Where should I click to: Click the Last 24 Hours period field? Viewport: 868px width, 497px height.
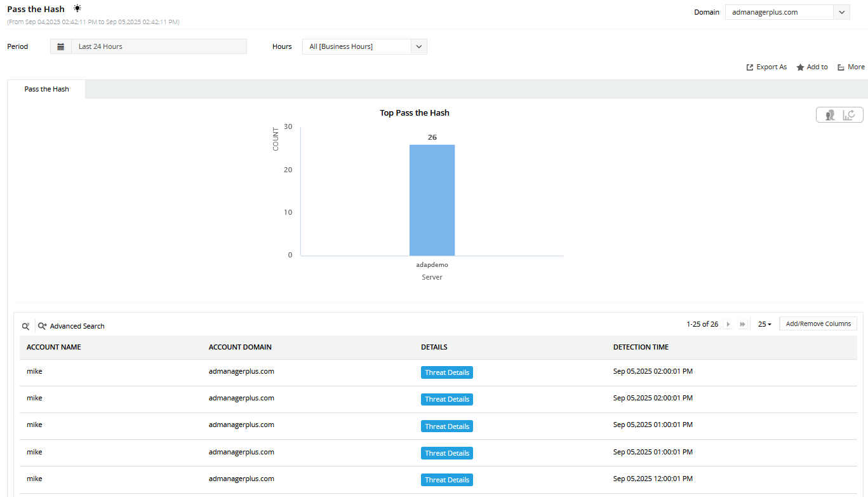(x=159, y=46)
